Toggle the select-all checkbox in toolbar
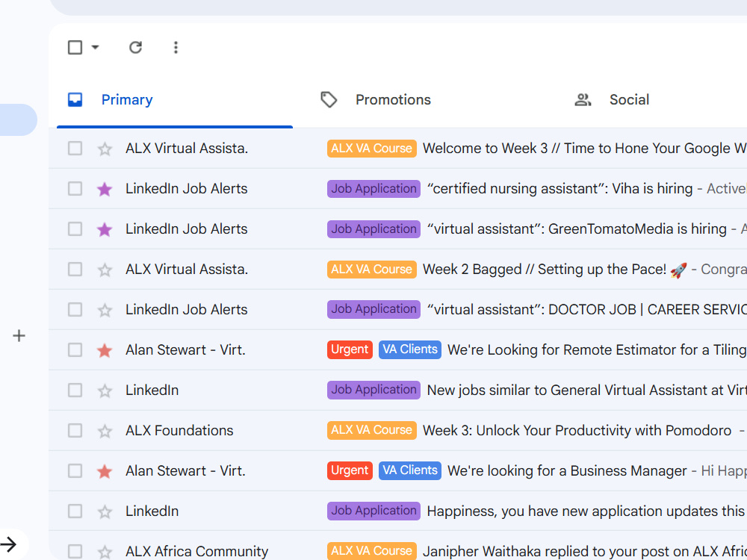Viewport: 747px width, 560px height. pos(75,47)
